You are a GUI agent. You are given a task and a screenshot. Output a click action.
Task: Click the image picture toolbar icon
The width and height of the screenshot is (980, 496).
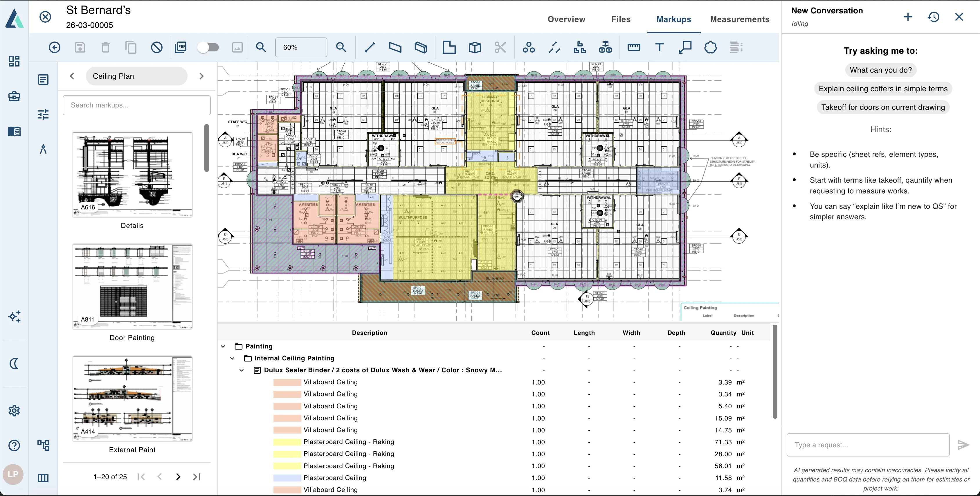[237, 47]
